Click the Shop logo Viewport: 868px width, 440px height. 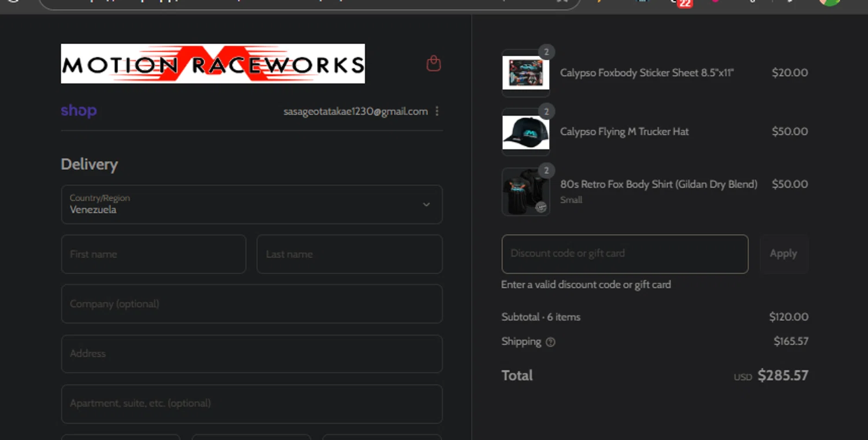[79, 111]
